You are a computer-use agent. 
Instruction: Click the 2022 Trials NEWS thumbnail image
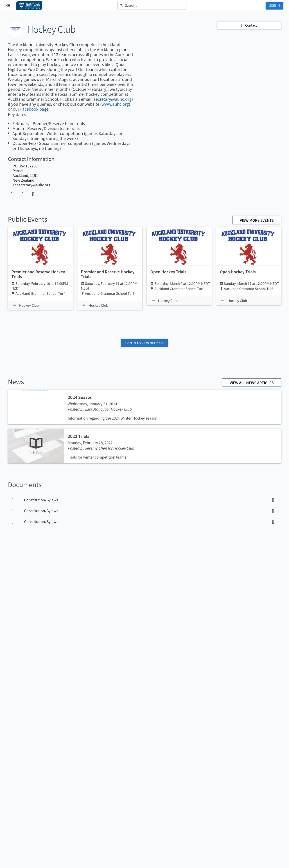36,446
